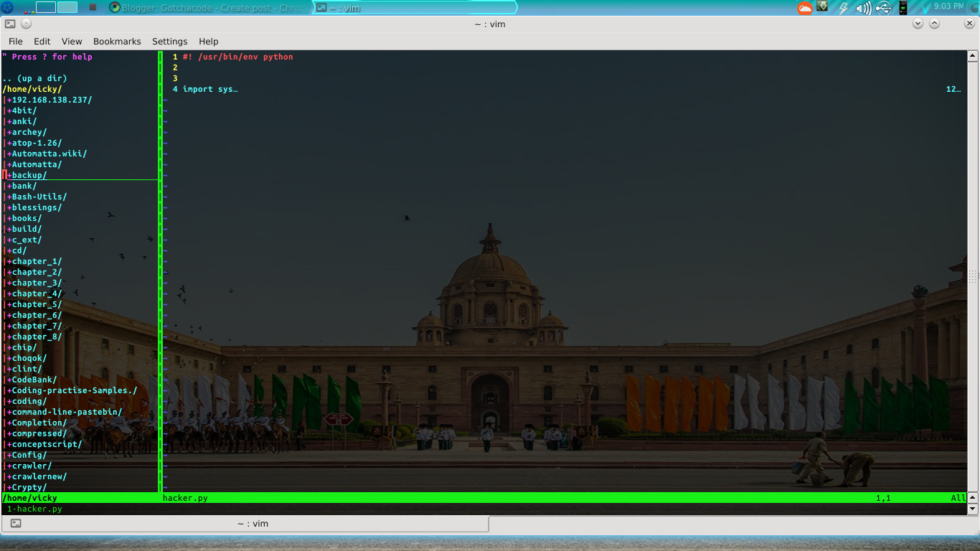Click the scrollbar up arrow at the top

click(973, 56)
